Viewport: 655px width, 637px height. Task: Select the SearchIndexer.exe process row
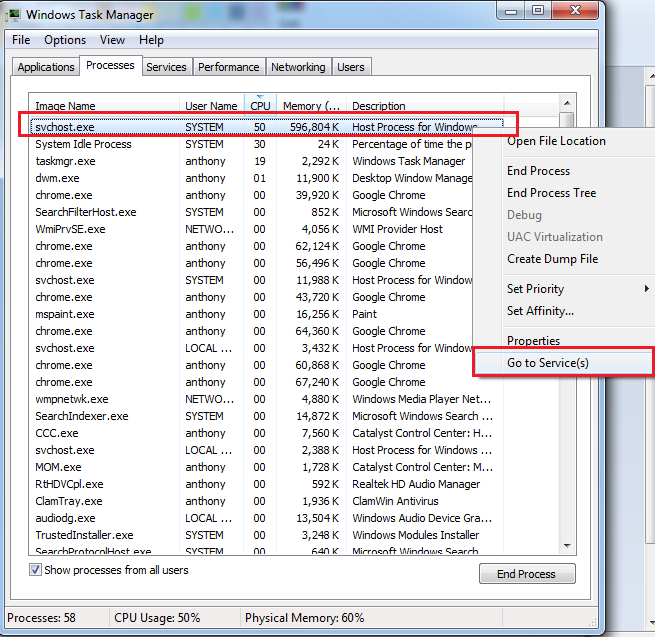[266, 416]
